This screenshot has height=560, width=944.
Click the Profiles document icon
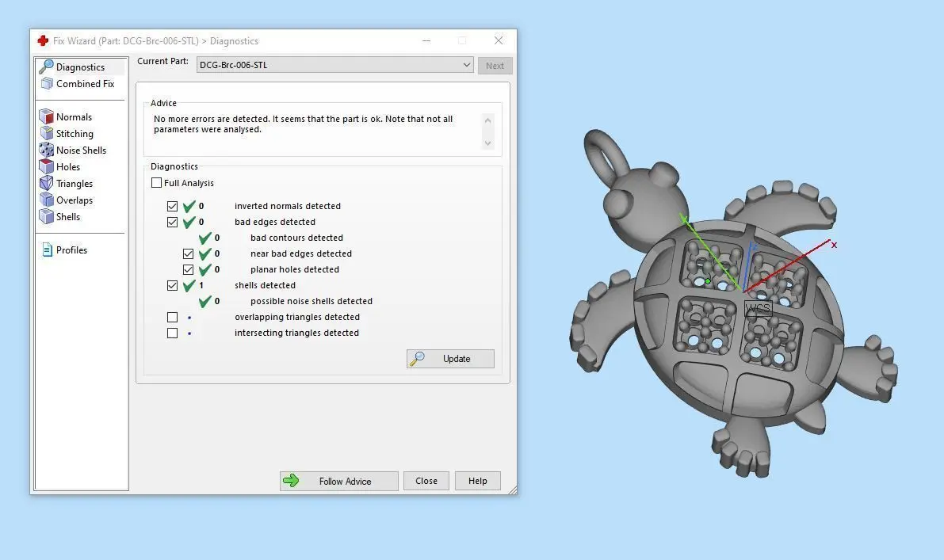pyautogui.click(x=47, y=250)
